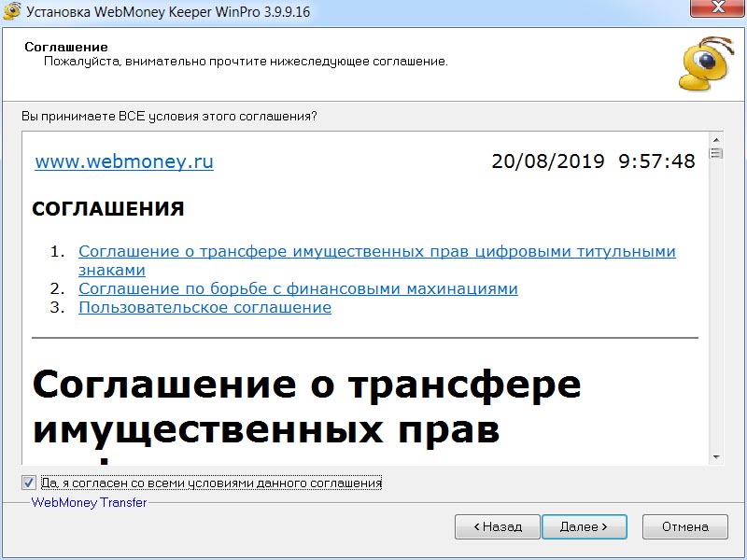Click scrollbar up arrow in agreement box
747x560 pixels.
[x=716, y=139]
